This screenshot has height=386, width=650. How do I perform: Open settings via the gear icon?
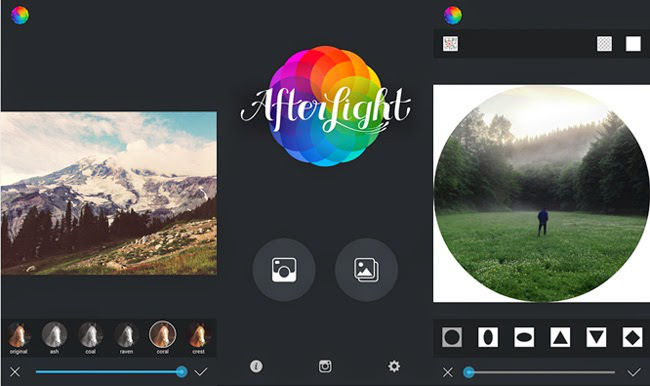click(x=394, y=366)
